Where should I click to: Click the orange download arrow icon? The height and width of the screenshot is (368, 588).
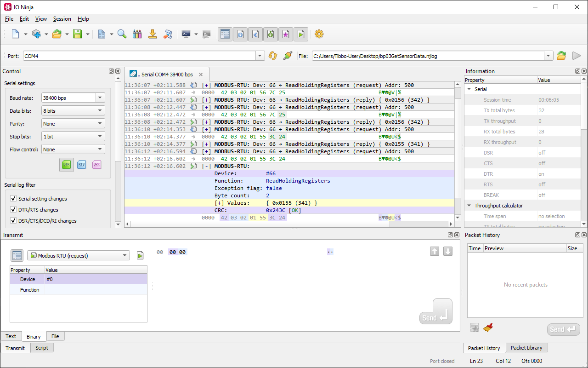click(x=153, y=34)
